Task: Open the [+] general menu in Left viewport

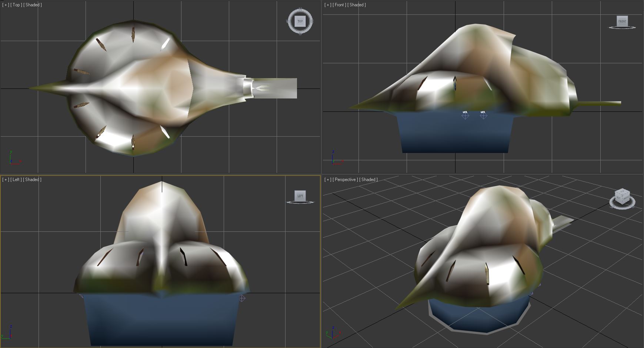Action: pyautogui.click(x=6, y=180)
